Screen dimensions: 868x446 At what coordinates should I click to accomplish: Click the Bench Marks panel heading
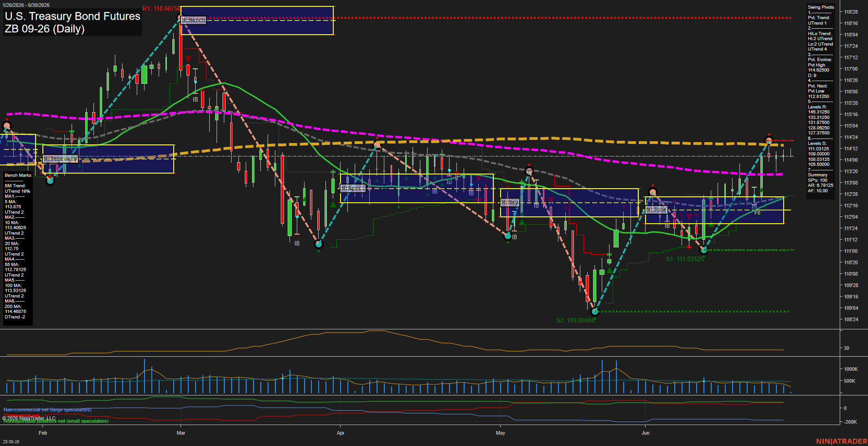[x=18, y=175]
